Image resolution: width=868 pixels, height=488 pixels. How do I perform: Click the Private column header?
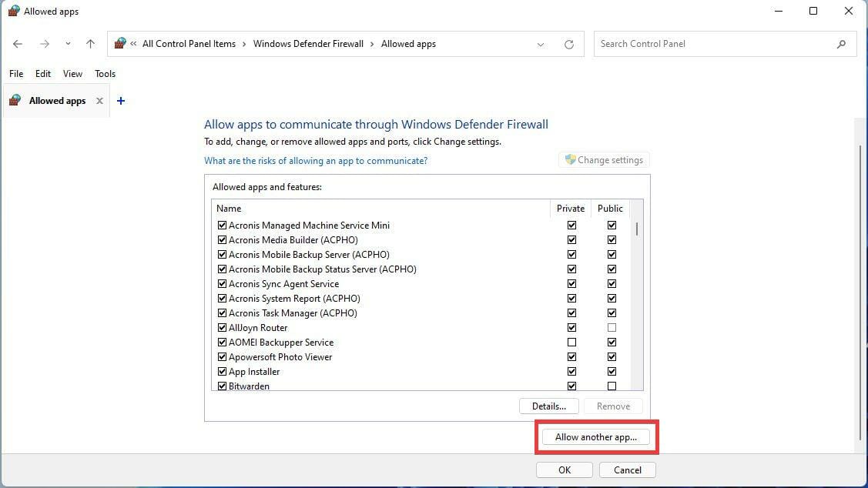(571, 209)
